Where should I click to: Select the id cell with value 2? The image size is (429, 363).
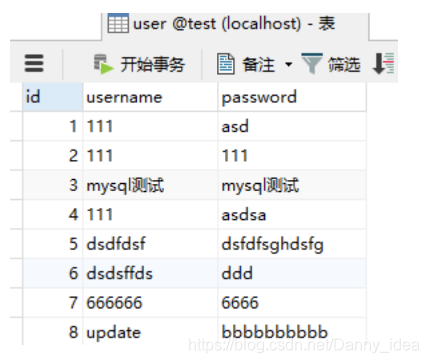[x=53, y=156]
